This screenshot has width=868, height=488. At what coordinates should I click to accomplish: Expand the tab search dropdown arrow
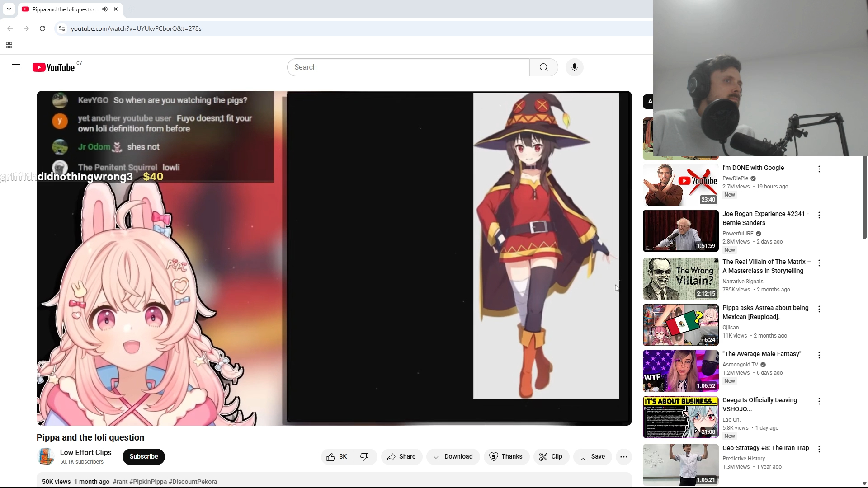9,9
